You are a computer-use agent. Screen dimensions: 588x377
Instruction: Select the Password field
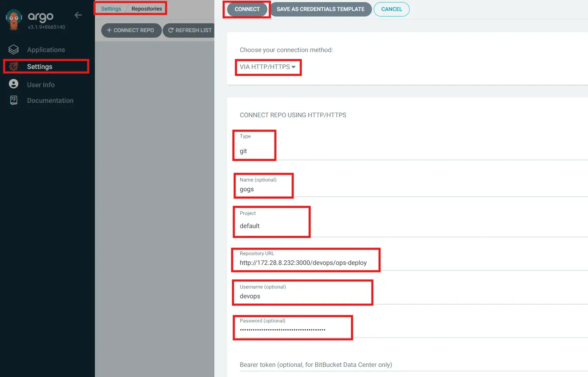(x=292, y=330)
